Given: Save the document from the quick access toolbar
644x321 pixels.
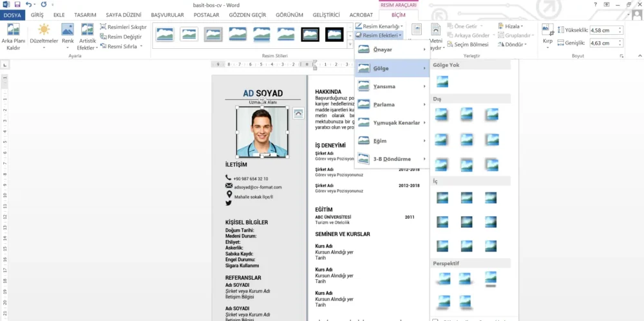Looking at the screenshot, I should pyautogui.click(x=17, y=5).
